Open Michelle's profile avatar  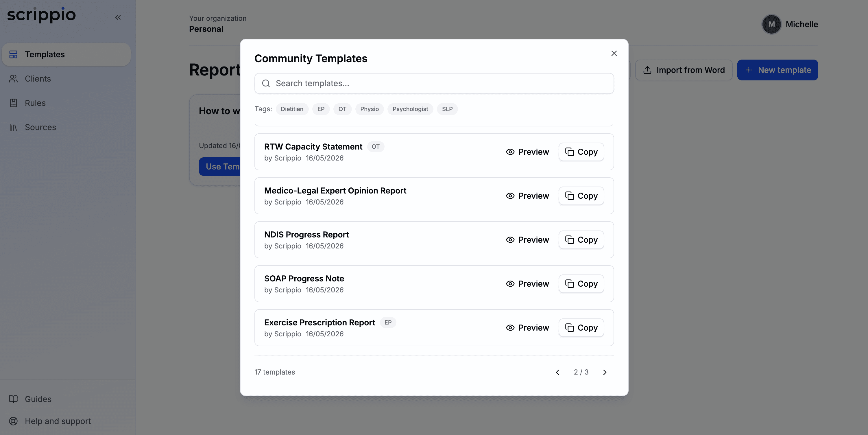[x=771, y=24]
